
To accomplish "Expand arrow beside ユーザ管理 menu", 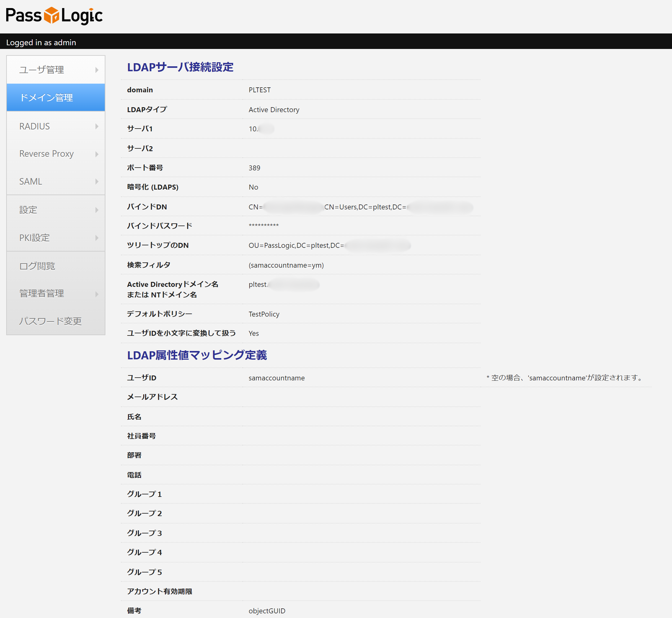I will click(97, 70).
